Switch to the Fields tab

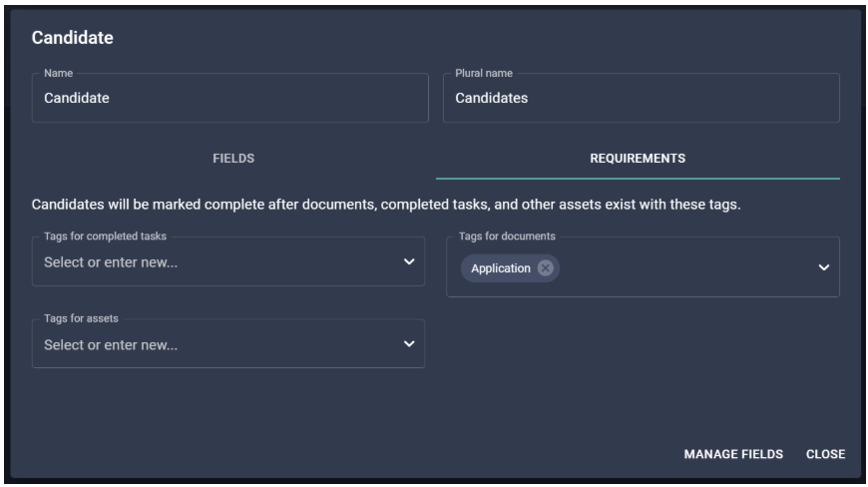pos(233,159)
